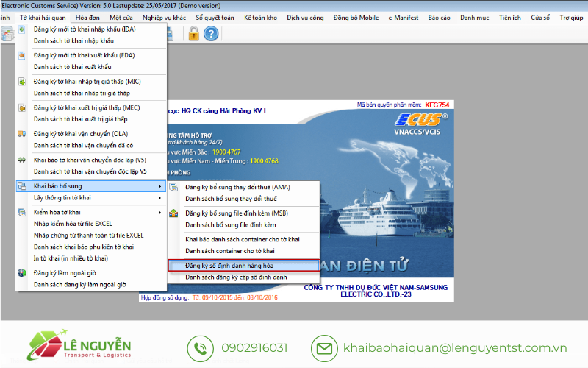Screen dimensions: 588x368
Task: Click the leftmost toolbar icon under the menu bar
Action: [7, 34]
